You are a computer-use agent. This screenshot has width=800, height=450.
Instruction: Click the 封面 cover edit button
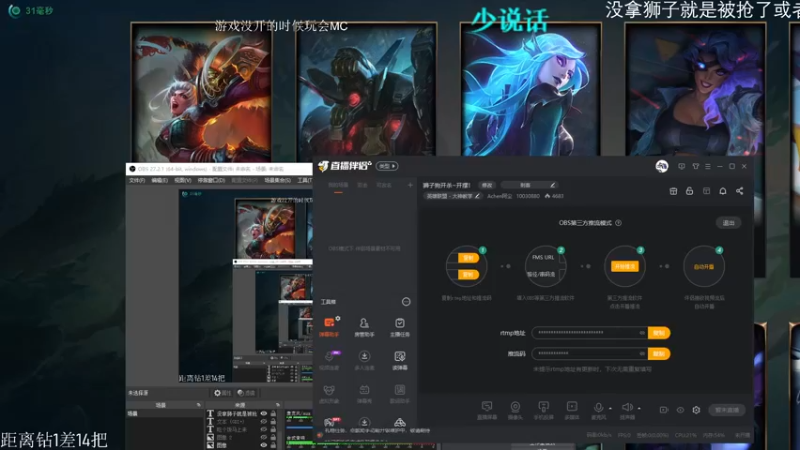click(529, 185)
